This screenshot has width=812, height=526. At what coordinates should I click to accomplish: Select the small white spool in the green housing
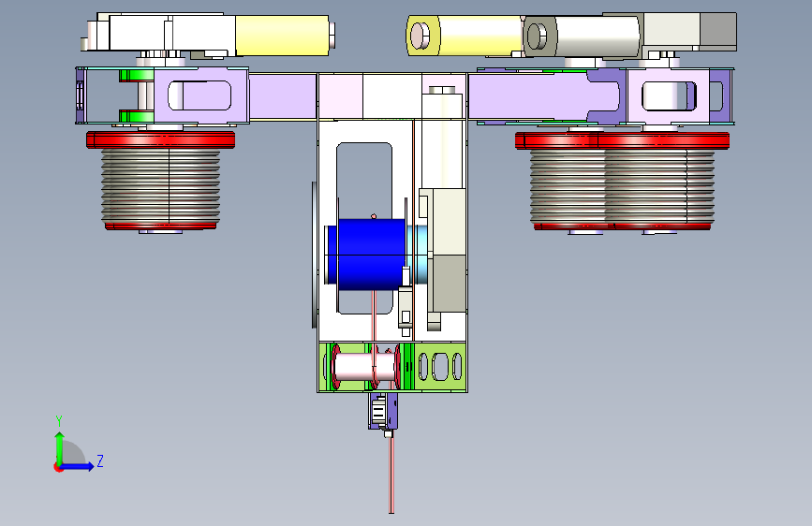coord(366,366)
